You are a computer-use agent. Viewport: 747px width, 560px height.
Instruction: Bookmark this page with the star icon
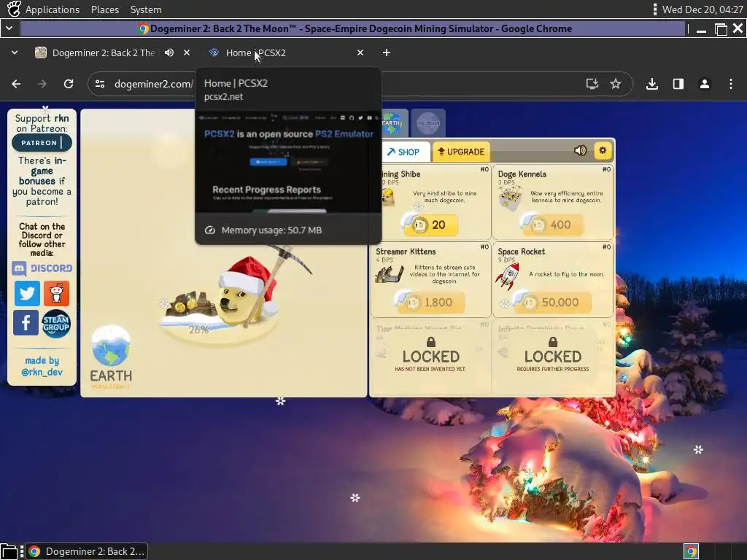pos(616,85)
